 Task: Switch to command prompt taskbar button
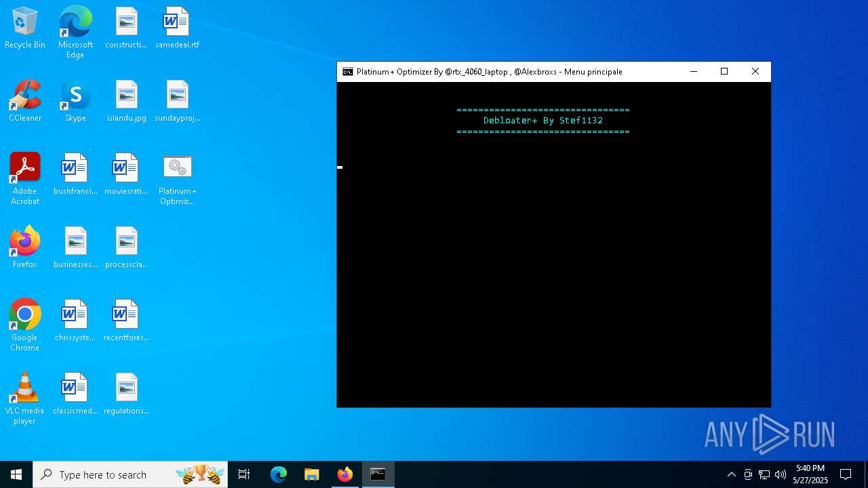tap(378, 474)
